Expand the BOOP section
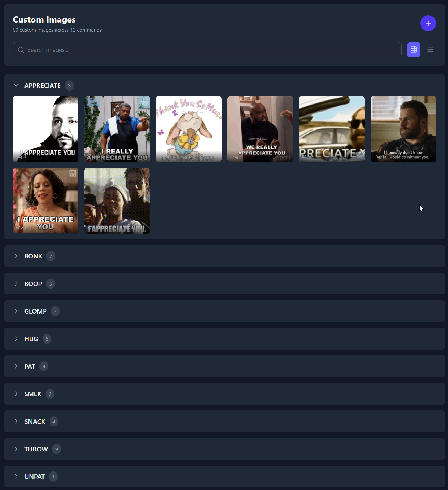Viewport: 448px width, 490px height. point(16,284)
